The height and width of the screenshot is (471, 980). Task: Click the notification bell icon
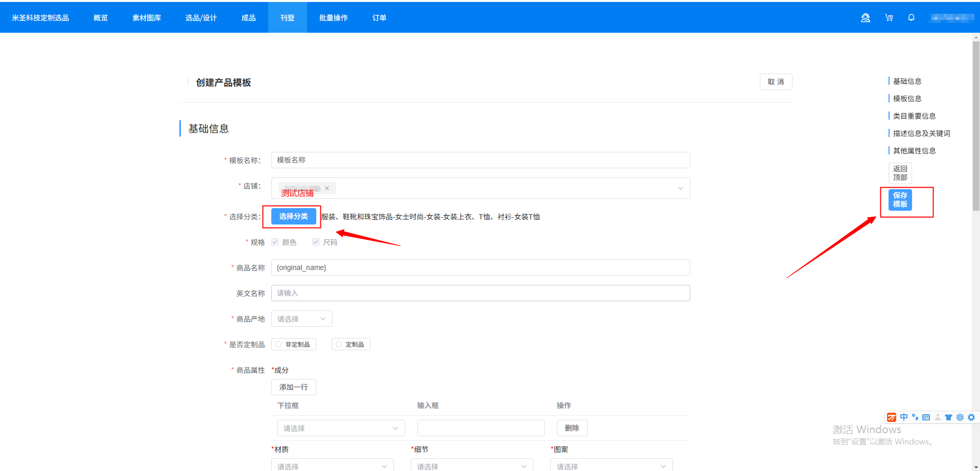[x=911, y=18]
